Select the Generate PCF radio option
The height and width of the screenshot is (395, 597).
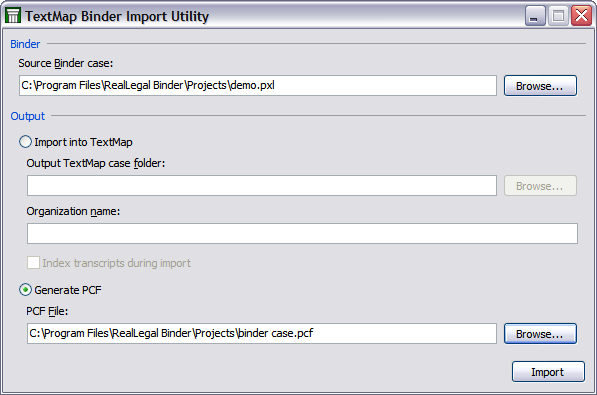[26, 290]
